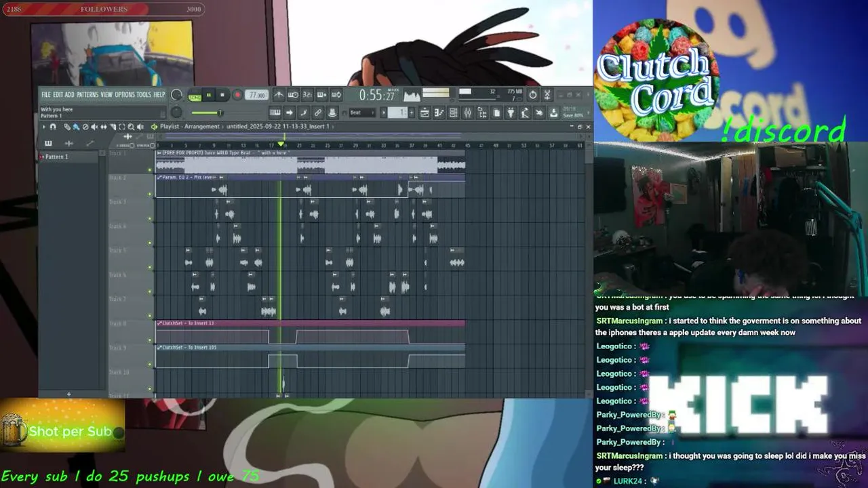This screenshot has height=488, width=868.
Task: Click the crossed-arrows icon beside the round arrow
Action: click(x=547, y=96)
